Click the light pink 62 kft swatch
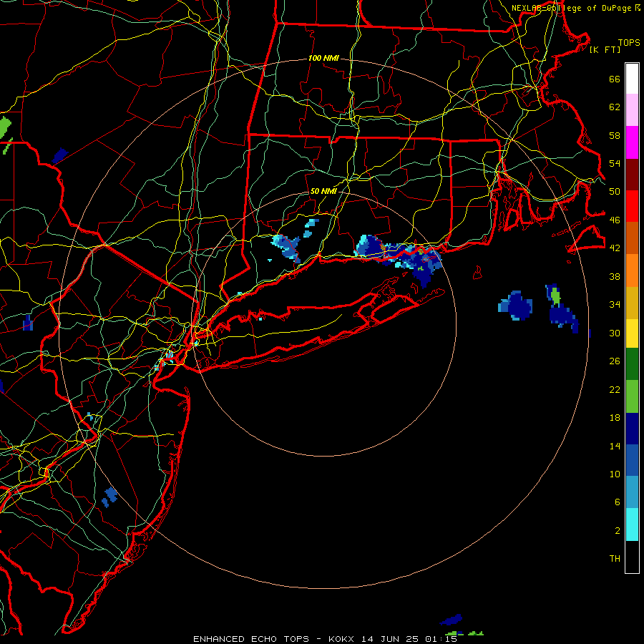Image resolution: width=644 pixels, height=644 pixels. (632, 109)
